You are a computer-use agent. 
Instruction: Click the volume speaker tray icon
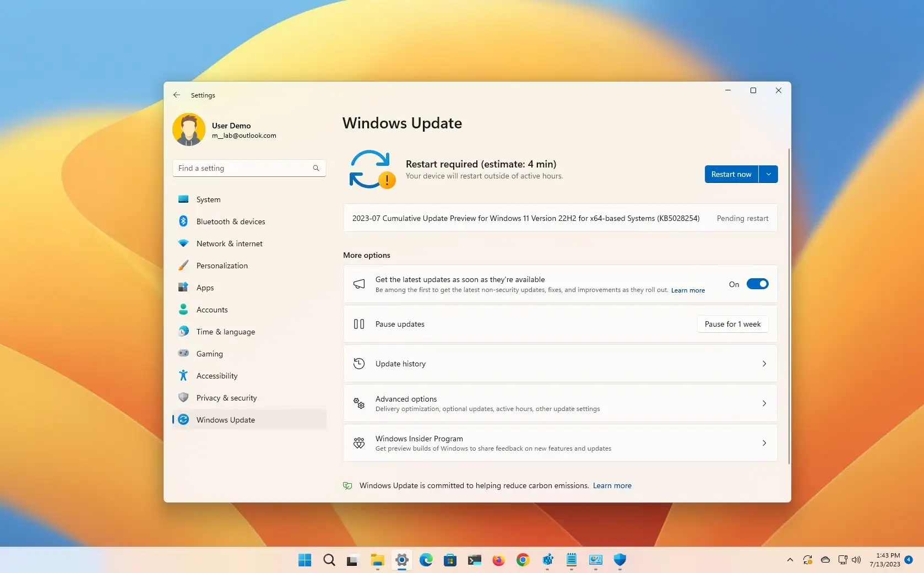(856, 560)
